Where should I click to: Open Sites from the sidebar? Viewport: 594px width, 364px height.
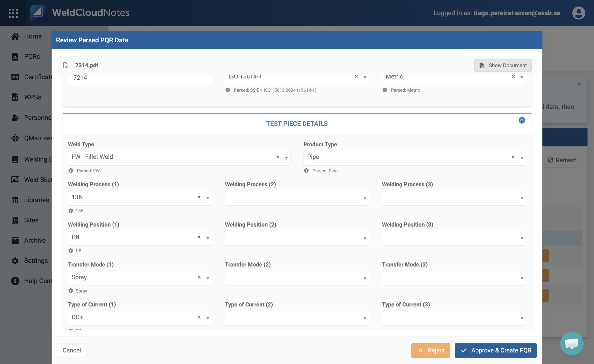coord(31,220)
